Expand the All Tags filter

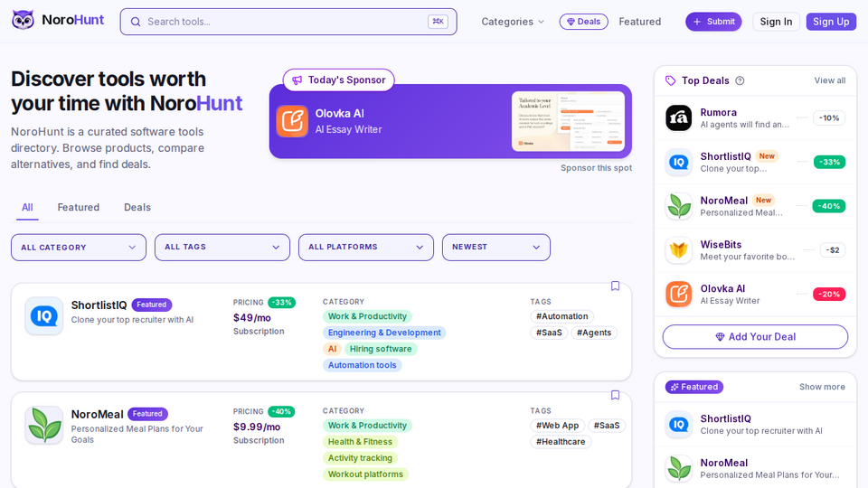(x=222, y=248)
